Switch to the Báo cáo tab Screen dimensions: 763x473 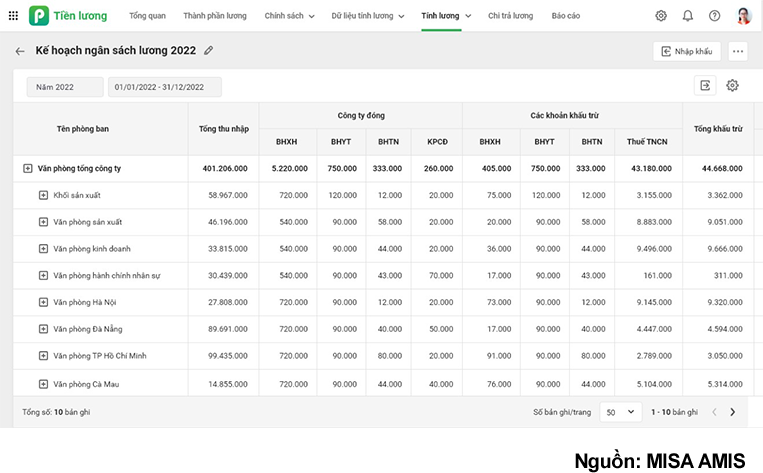tap(565, 16)
